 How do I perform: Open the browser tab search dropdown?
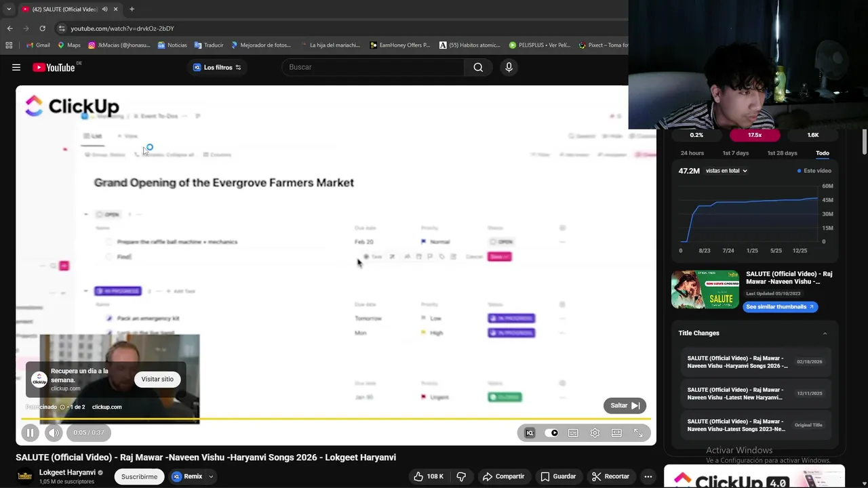coord(8,9)
